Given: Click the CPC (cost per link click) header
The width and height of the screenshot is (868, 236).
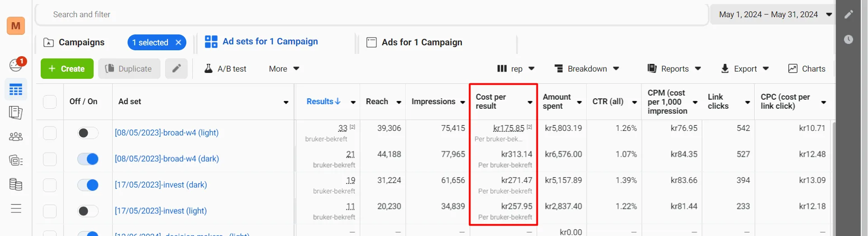Looking at the screenshot, I should point(785,101).
